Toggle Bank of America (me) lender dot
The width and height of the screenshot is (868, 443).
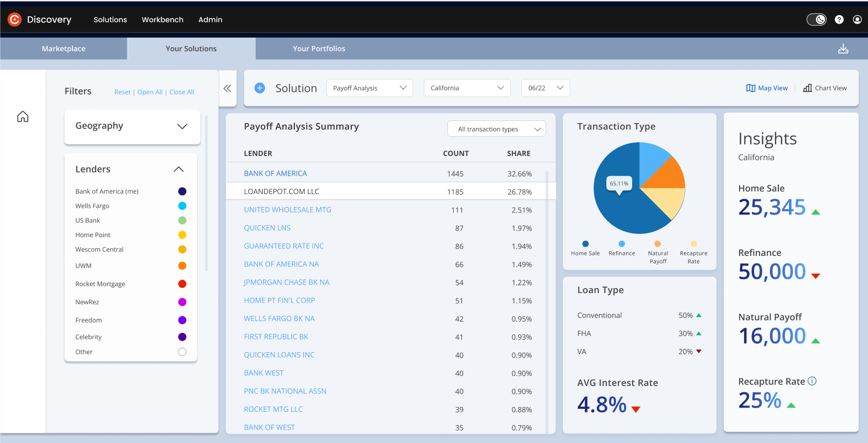click(182, 191)
